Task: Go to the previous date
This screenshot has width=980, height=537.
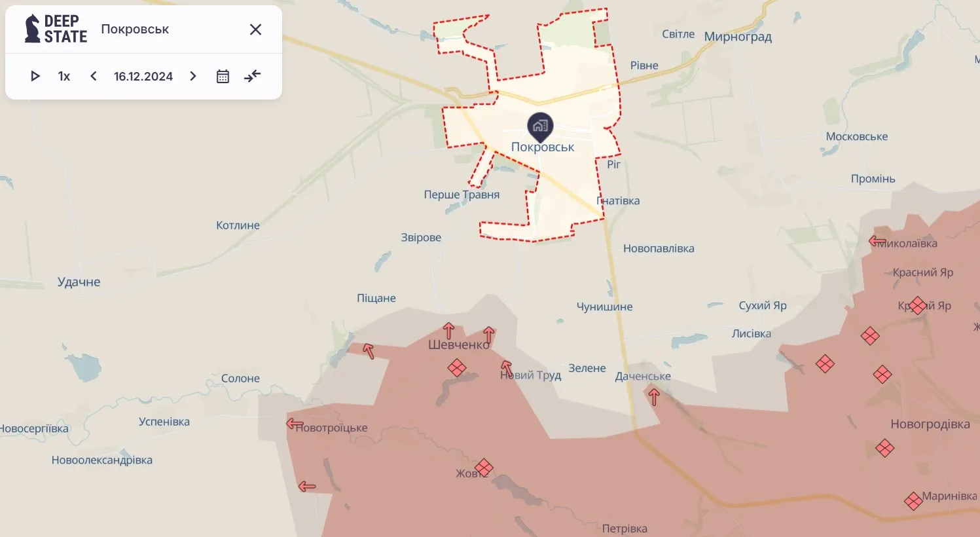Action: click(x=94, y=77)
